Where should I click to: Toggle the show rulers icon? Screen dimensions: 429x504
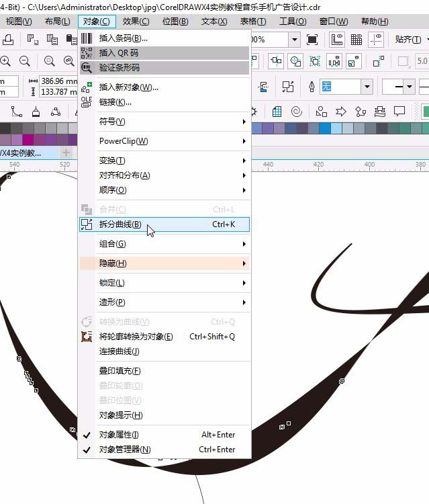click(x=337, y=40)
